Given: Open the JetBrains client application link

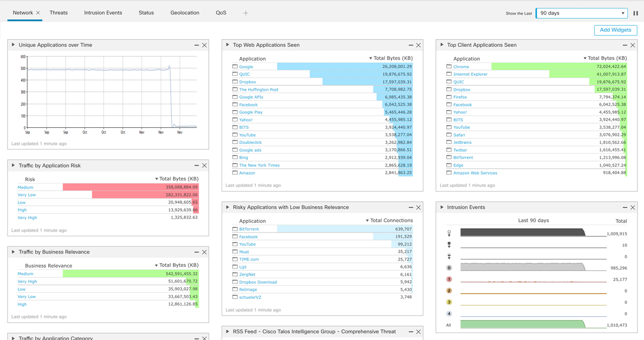Looking at the screenshot, I should 463,142.
